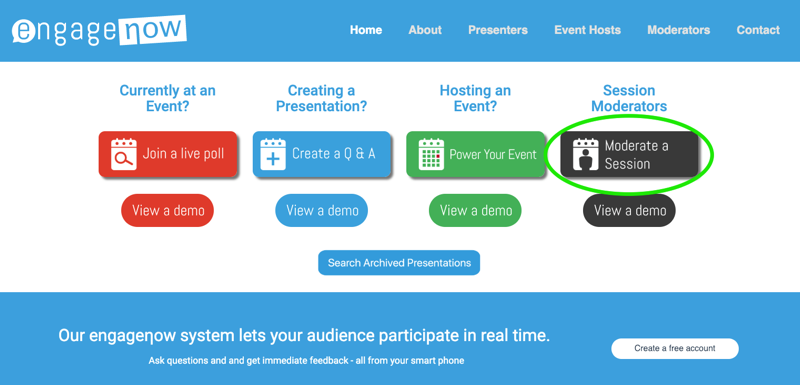The image size is (800, 385).
Task: Click the green Power Your Event button
Action: pos(476,154)
